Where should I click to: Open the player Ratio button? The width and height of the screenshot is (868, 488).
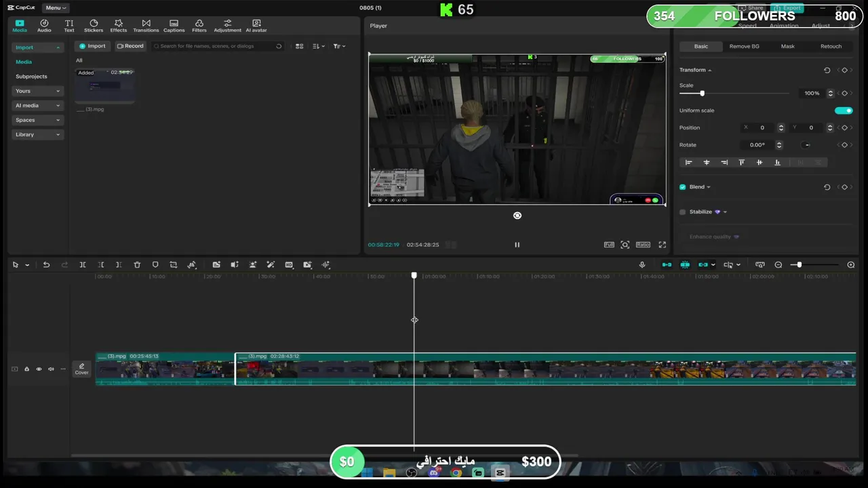click(643, 245)
